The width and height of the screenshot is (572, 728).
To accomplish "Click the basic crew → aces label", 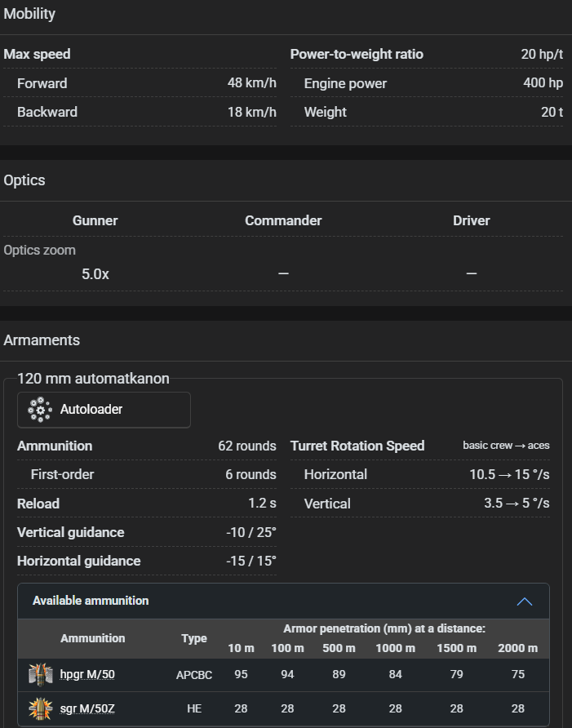I will point(506,446).
